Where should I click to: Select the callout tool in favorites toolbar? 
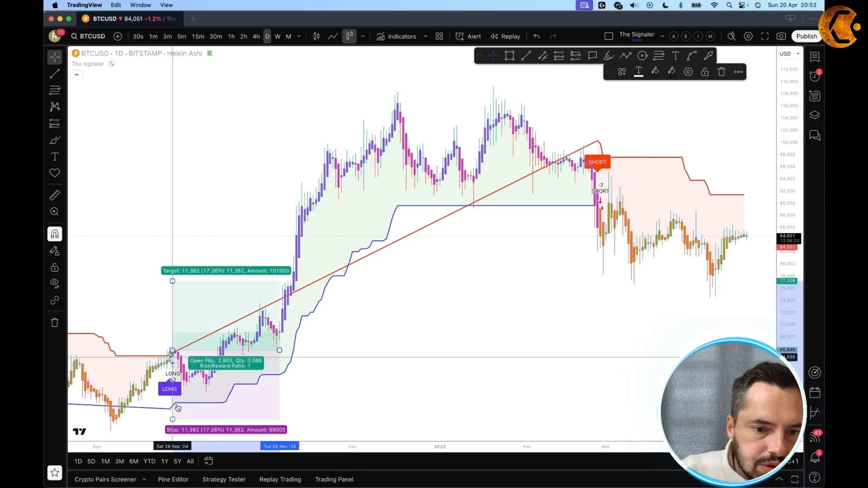[x=592, y=56]
